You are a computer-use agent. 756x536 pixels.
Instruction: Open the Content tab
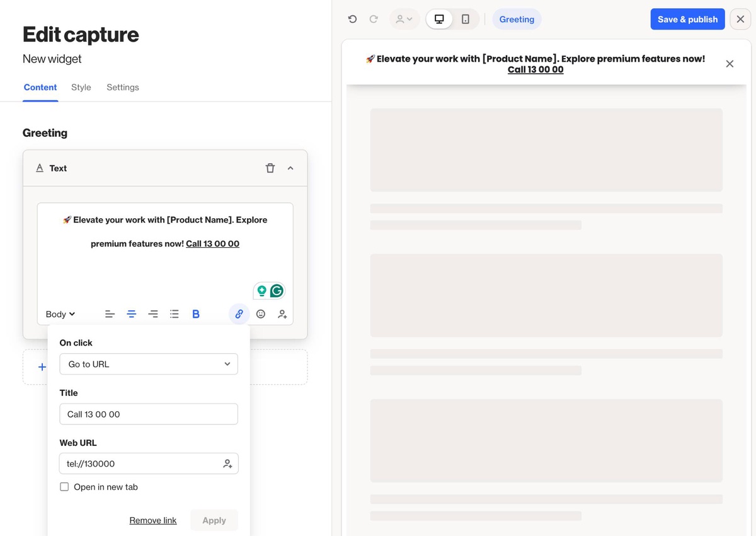(40, 87)
